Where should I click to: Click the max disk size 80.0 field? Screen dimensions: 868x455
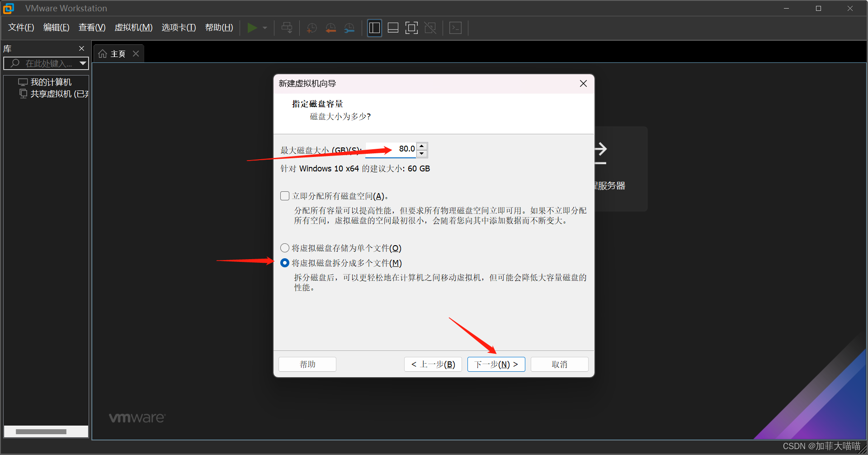point(391,149)
